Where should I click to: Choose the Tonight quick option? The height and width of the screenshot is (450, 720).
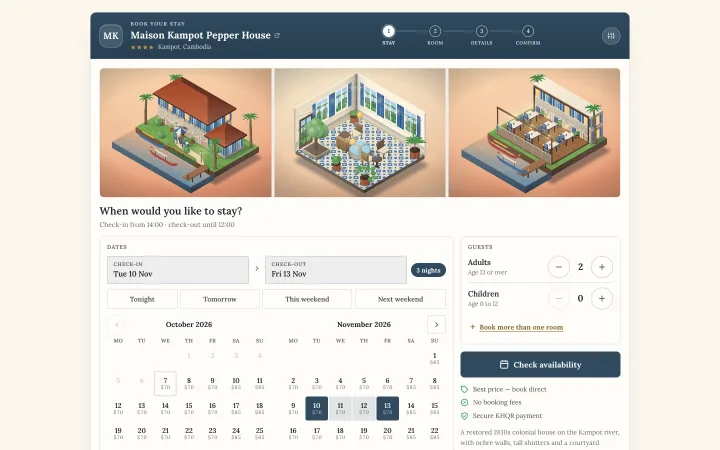tap(142, 299)
